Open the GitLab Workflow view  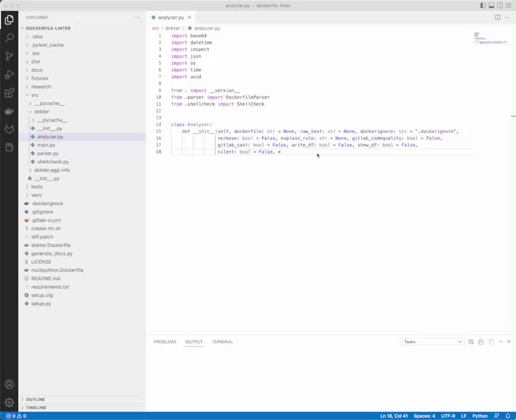click(x=9, y=129)
